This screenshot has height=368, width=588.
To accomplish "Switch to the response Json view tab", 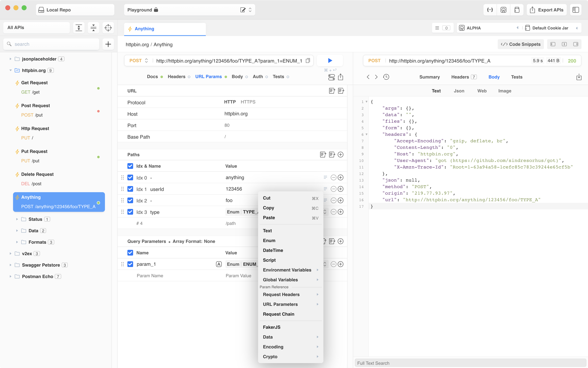I will coord(459,91).
